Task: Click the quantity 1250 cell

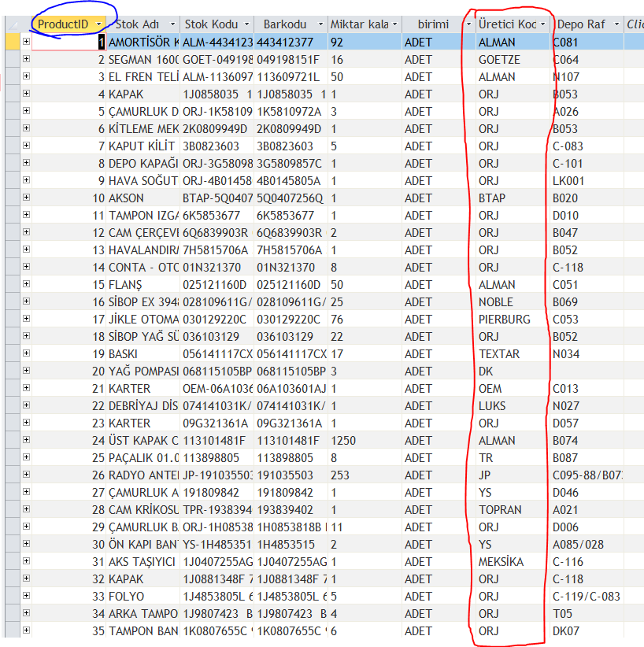Action: (x=365, y=440)
